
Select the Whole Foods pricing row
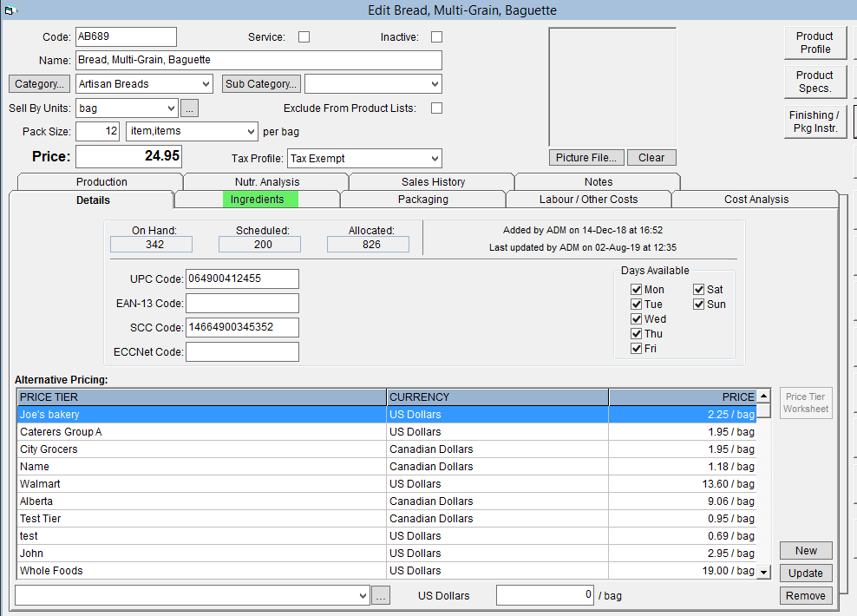[x=387, y=571]
